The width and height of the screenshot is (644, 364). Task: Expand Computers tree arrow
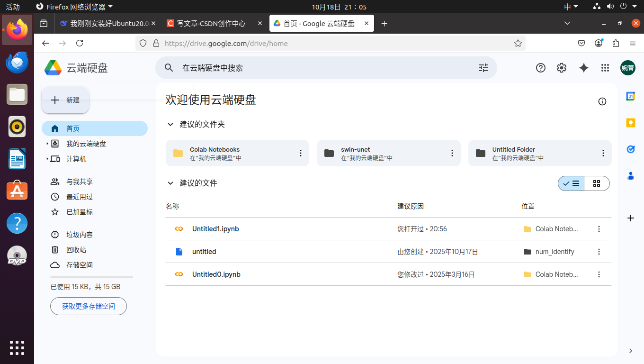coord(47,159)
